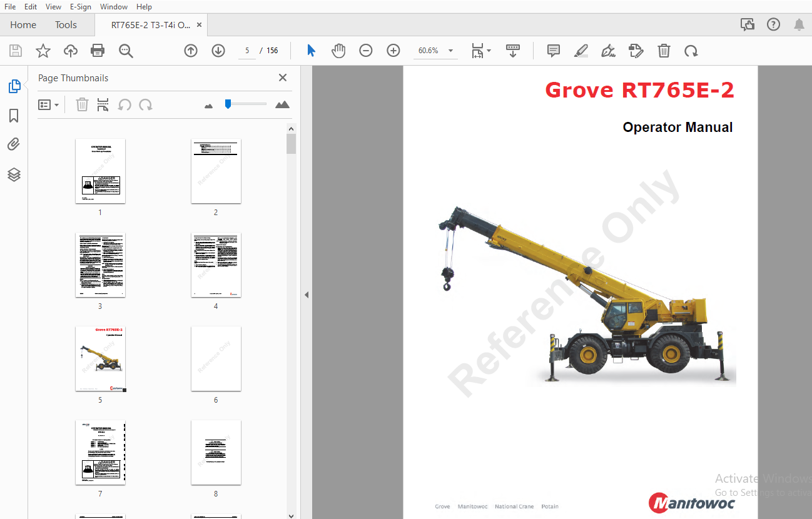Open the Layers sidebar panel
Viewport: 812px width, 519px height.
click(14, 174)
